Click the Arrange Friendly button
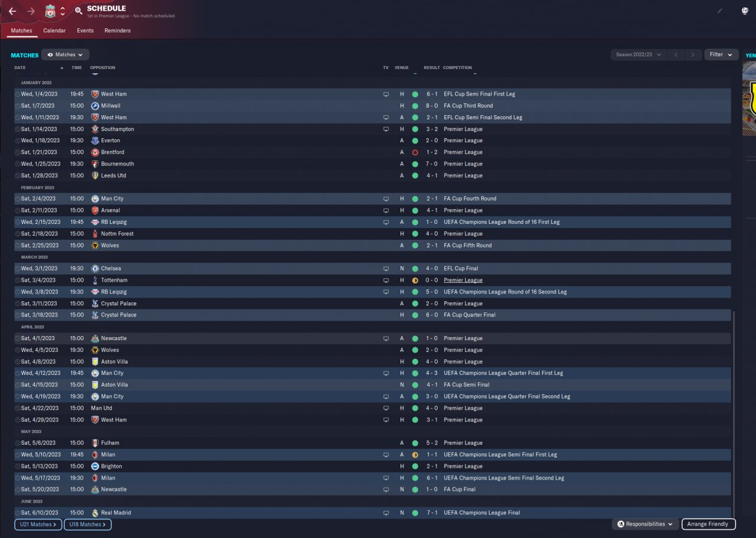 [x=709, y=524]
